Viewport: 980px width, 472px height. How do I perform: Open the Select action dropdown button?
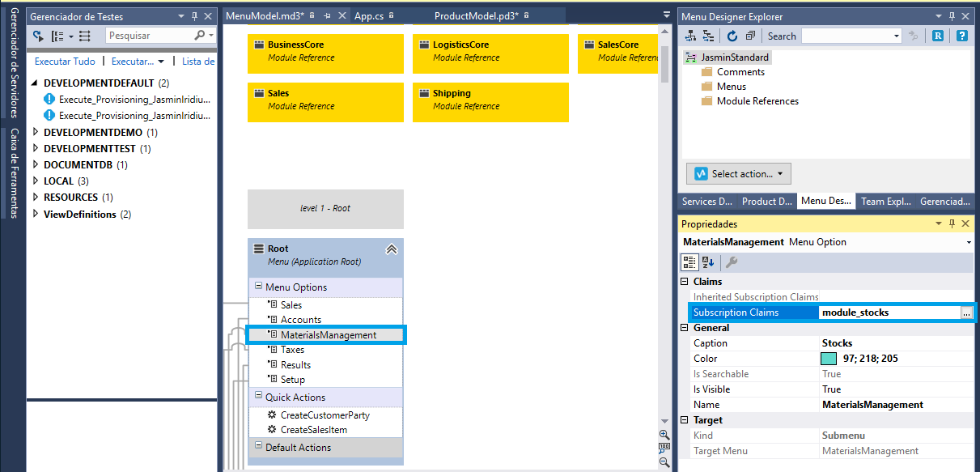(739, 174)
